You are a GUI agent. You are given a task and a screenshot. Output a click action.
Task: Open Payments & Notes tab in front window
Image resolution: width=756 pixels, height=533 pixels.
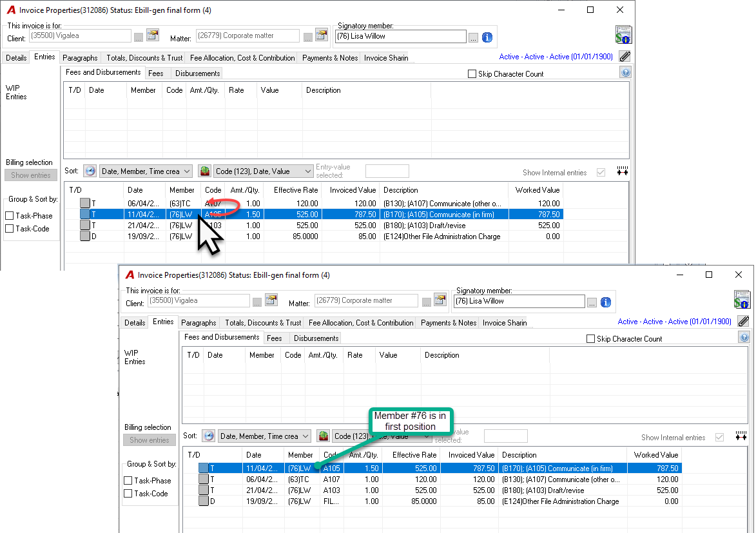click(x=449, y=323)
